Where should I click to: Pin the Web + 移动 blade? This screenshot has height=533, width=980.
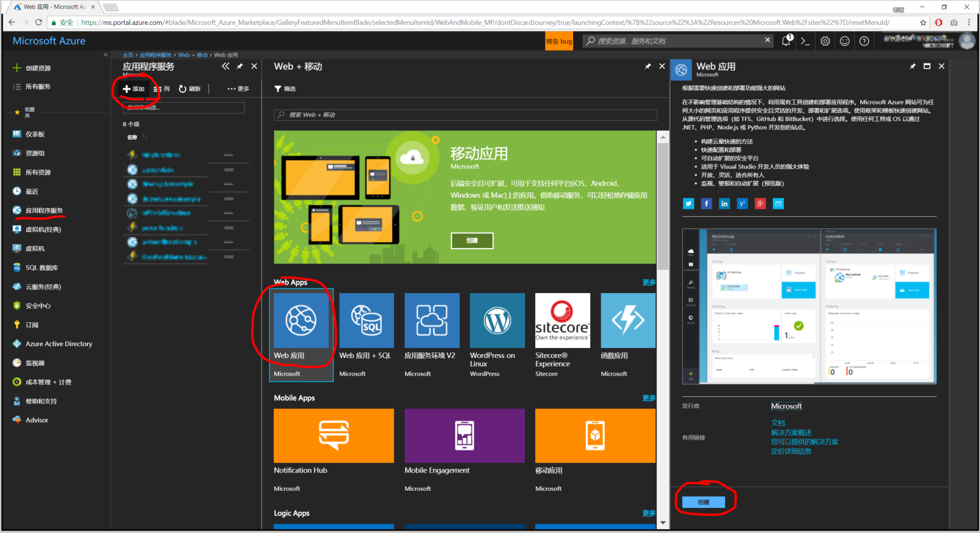[648, 66]
